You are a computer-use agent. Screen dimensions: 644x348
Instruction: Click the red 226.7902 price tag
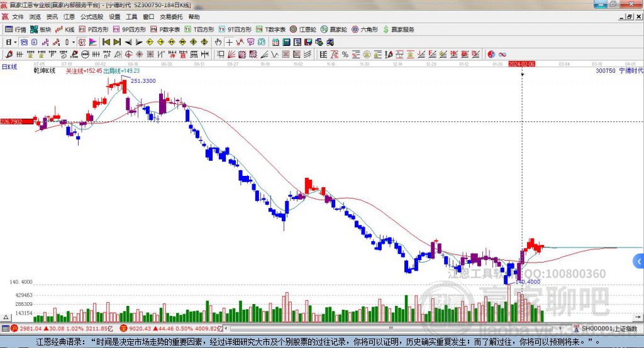pyautogui.click(x=17, y=121)
